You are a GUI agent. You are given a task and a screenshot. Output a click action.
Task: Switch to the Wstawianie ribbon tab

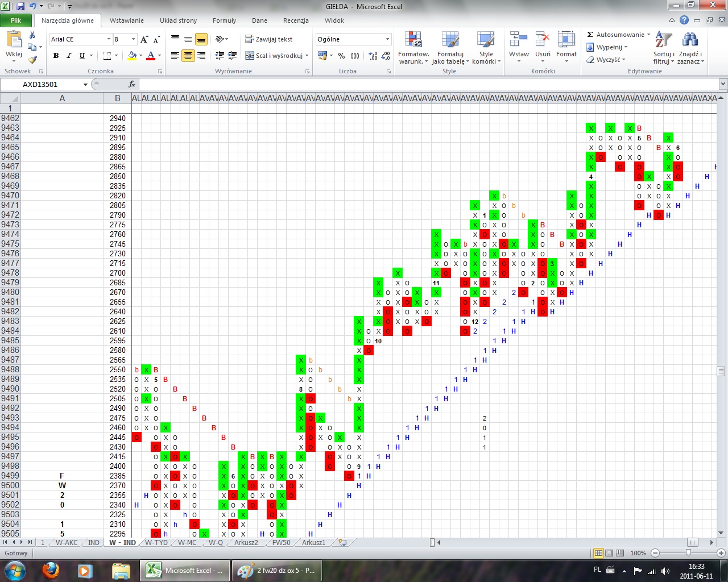pos(127,20)
